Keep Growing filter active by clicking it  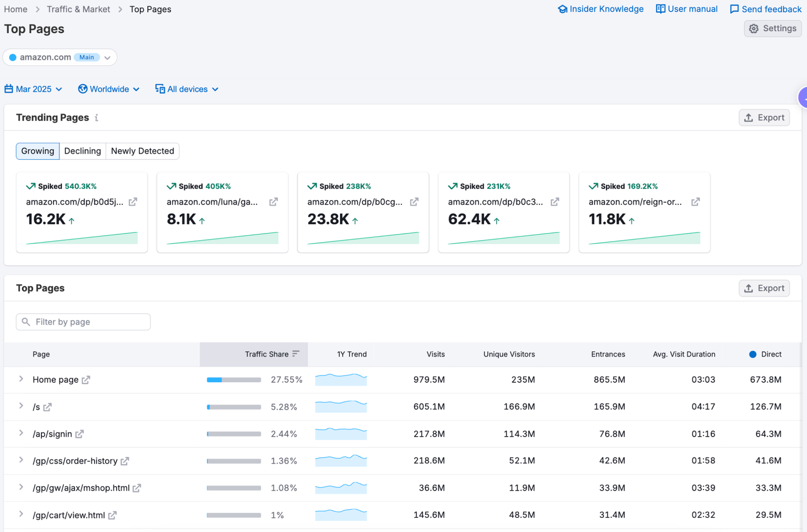[x=37, y=151]
